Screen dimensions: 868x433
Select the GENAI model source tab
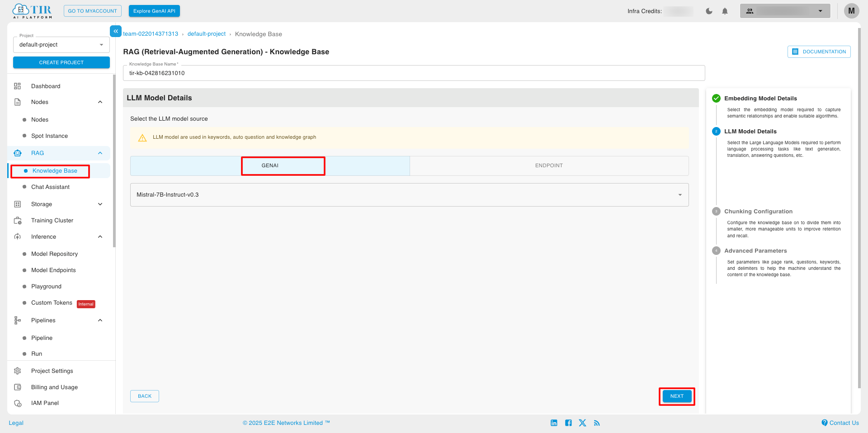tap(270, 166)
